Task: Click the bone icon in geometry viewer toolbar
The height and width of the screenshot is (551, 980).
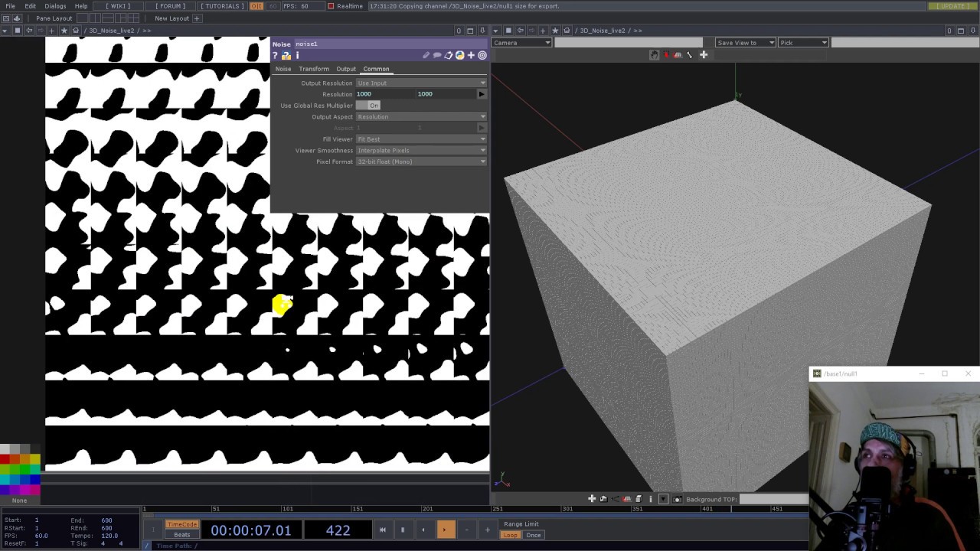Action: 689,55
